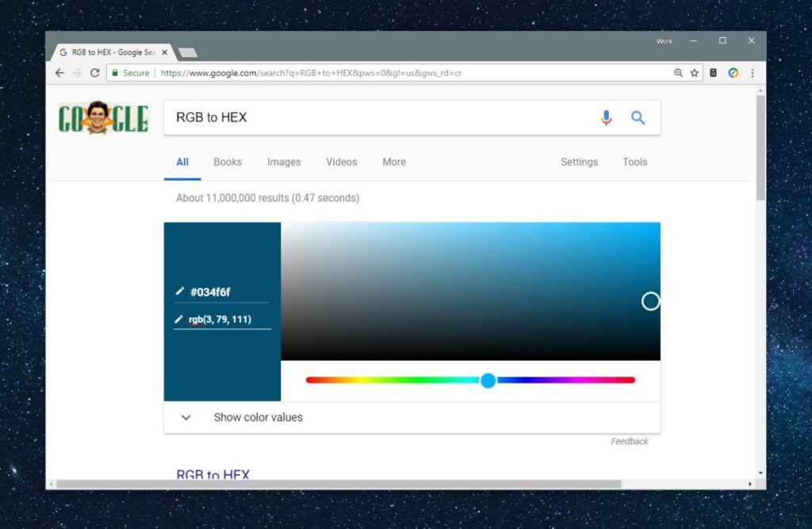Navigate back with the back arrow
The height and width of the screenshot is (529, 812).
tap(59, 72)
